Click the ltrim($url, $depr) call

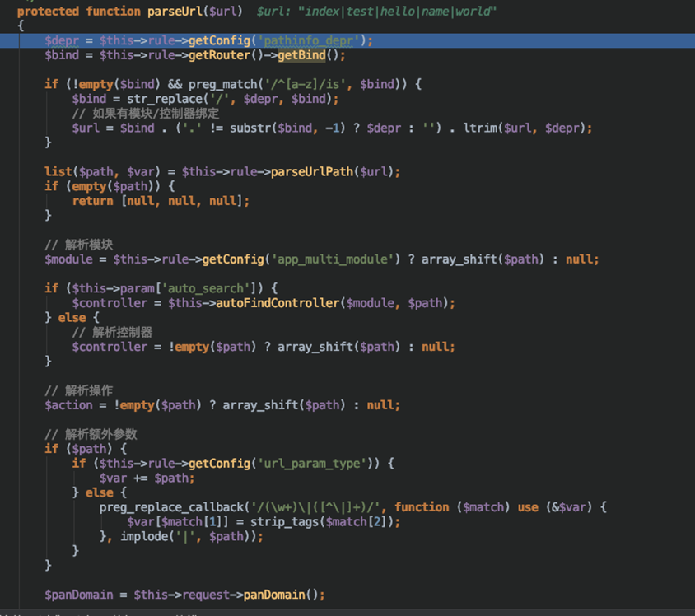(524, 128)
